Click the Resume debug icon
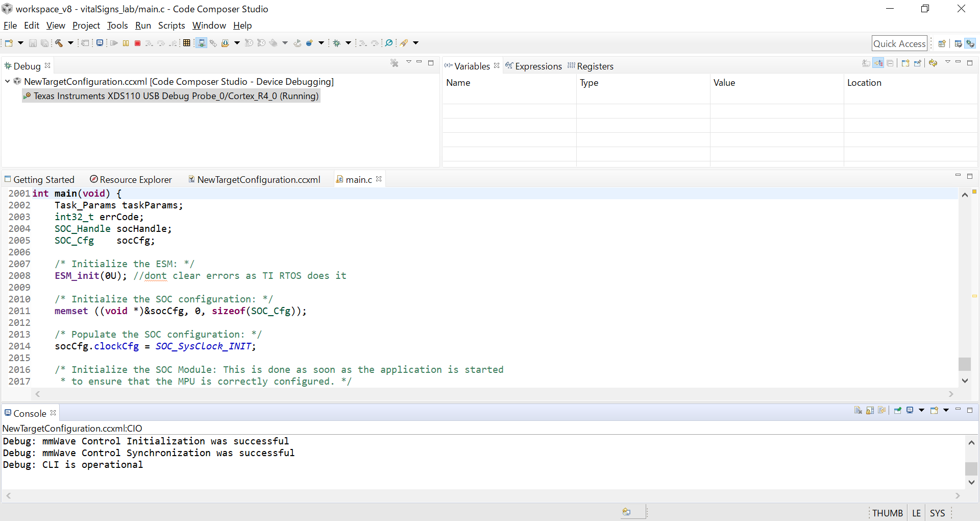 pyautogui.click(x=114, y=43)
